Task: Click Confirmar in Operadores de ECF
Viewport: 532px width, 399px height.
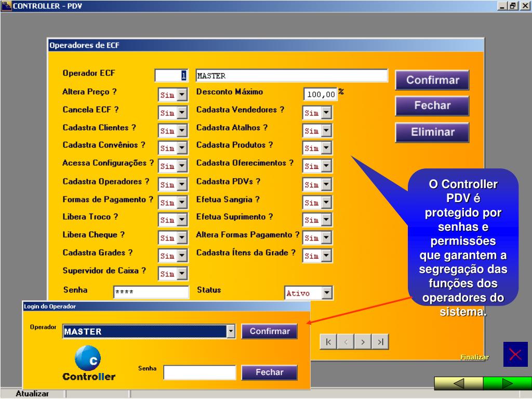Action: 432,80
